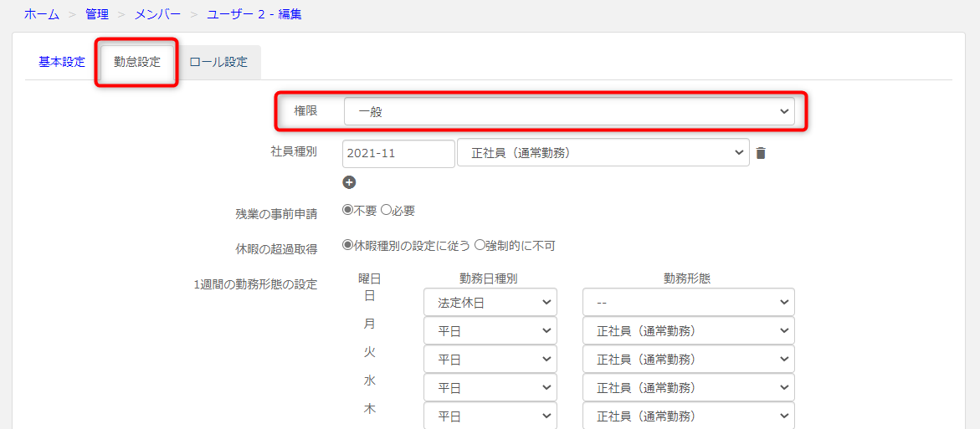980x429 pixels.
Task: Open Tuesday 勤務日種別 dropdown
Action: (490, 359)
